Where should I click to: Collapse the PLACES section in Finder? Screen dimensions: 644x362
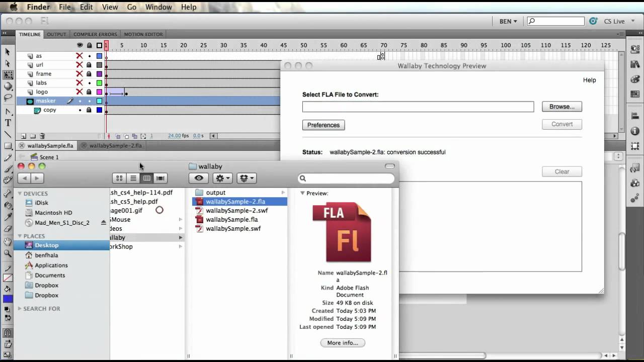(x=20, y=236)
